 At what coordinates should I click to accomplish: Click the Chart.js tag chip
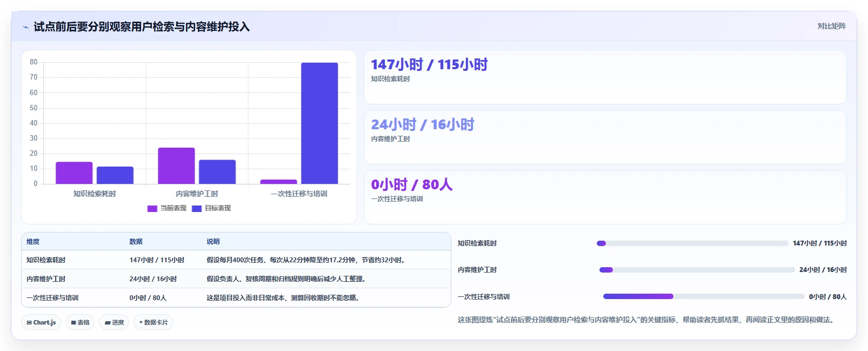click(x=41, y=322)
